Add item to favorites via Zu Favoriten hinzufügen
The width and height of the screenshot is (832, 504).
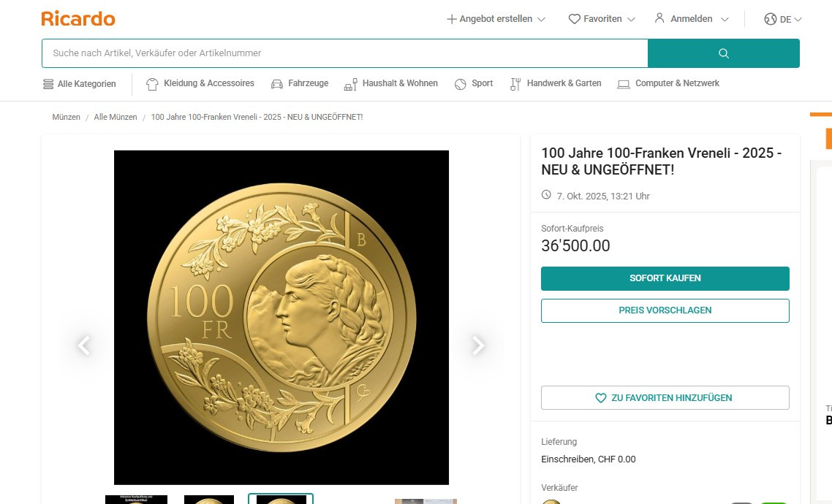pos(665,398)
